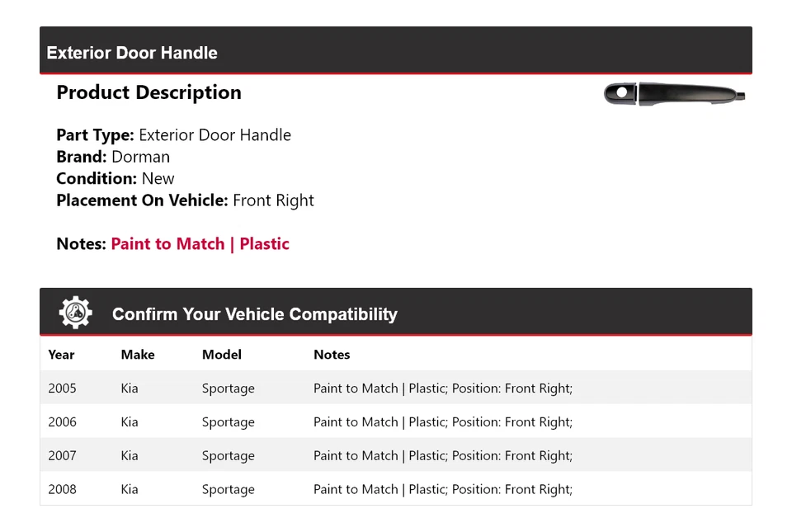Image resolution: width=792 pixels, height=532 pixels.
Task: Click the Year column header
Action: coord(61,355)
